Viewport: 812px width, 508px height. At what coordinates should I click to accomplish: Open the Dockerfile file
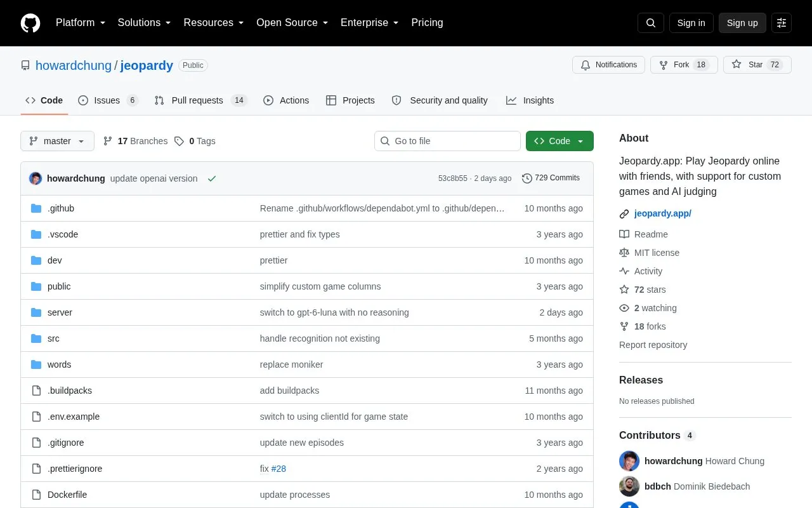point(67,495)
